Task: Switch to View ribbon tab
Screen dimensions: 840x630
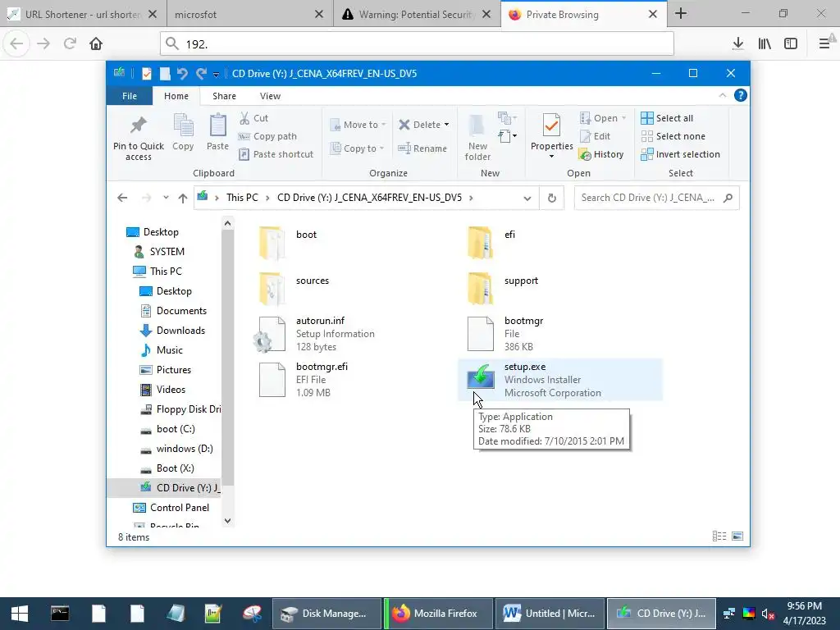Action: click(x=270, y=96)
